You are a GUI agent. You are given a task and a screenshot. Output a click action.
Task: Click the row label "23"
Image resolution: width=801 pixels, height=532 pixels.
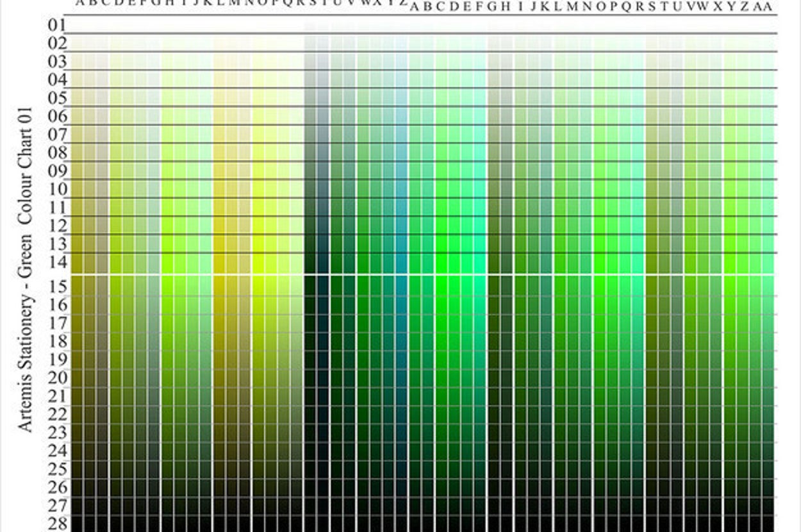[57, 432]
